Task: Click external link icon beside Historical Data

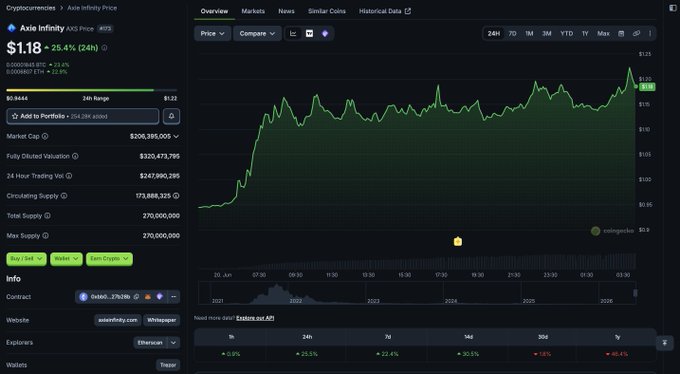Action: [408, 11]
